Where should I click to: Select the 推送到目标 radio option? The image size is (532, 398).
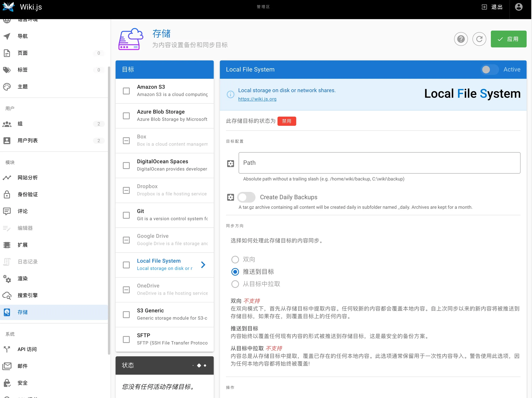pos(235,272)
